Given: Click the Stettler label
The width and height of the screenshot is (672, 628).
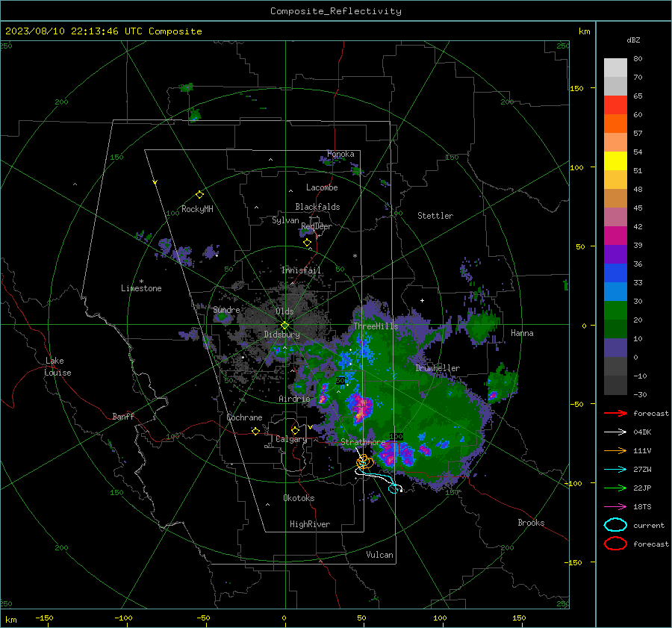Looking at the screenshot, I should pos(435,216).
